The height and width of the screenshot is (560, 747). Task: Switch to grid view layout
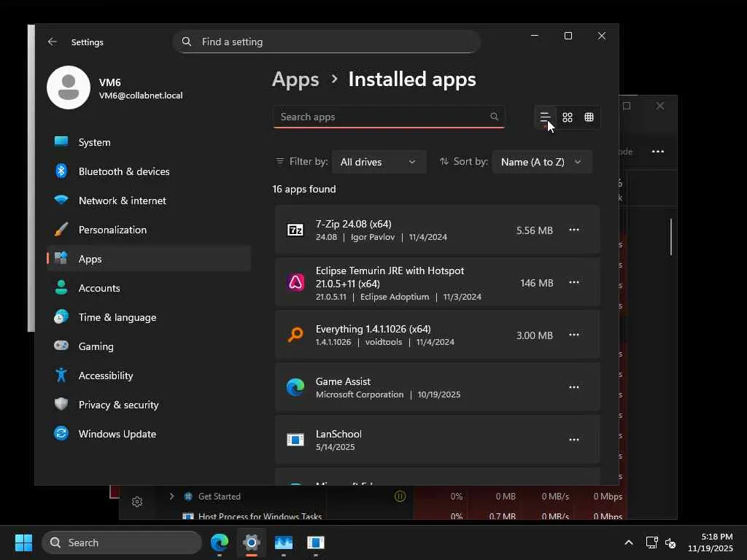click(x=568, y=117)
